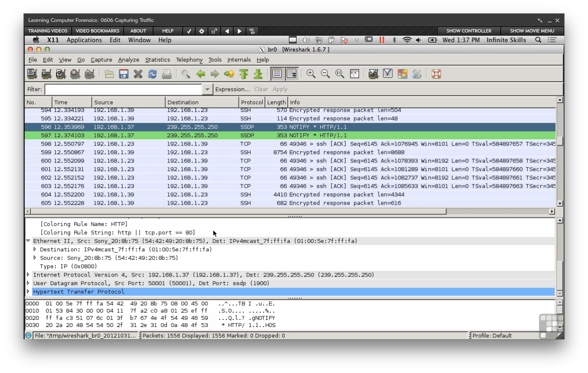The height and width of the screenshot is (373, 588).
Task: Sort by the Time column header
Action: [x=72, y=102]
